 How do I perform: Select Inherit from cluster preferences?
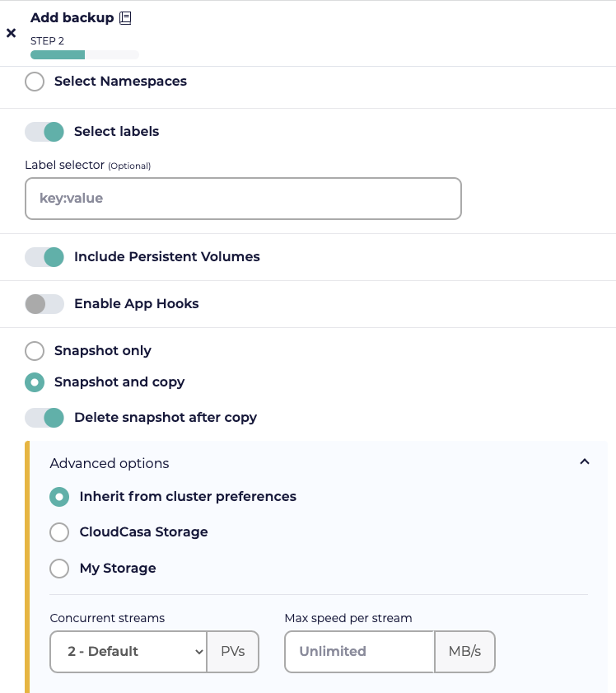pyautogui.click(x=59, y=497)
